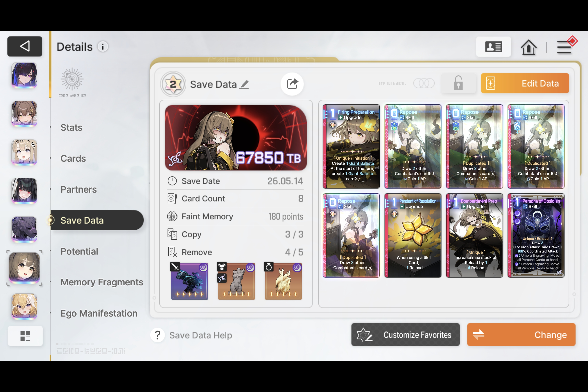The image size is (588, 392).
Task: Share the save data
Action: point(292,84)
